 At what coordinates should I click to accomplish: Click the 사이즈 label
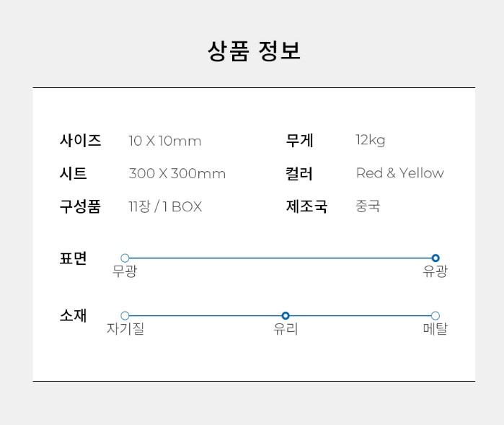[80, 141]
